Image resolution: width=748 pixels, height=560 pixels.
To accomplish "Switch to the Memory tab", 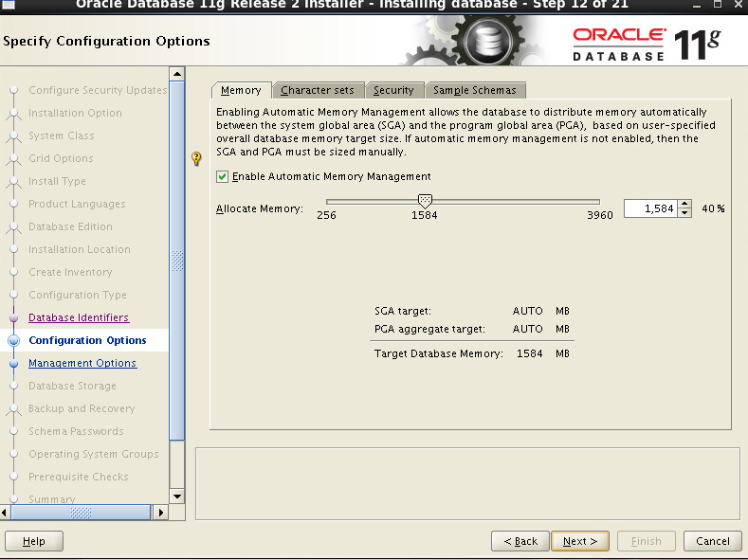I will click(241, 90).
